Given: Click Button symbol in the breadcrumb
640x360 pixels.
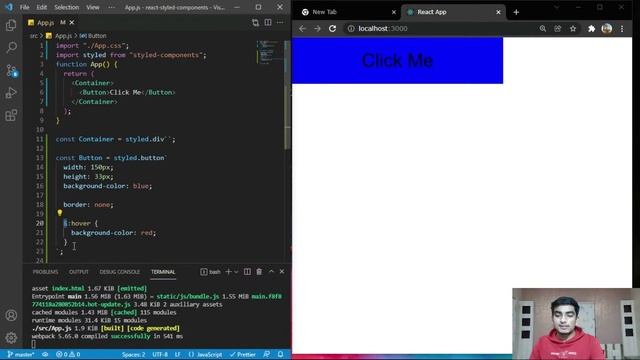Looking at the screenshot, I should (97, 36).
